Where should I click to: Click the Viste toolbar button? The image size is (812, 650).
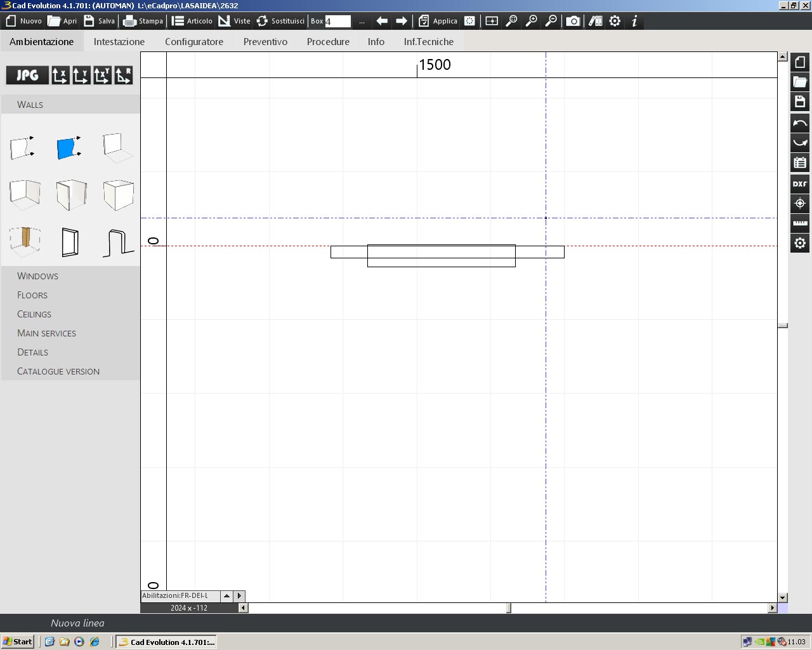point(235,21)
